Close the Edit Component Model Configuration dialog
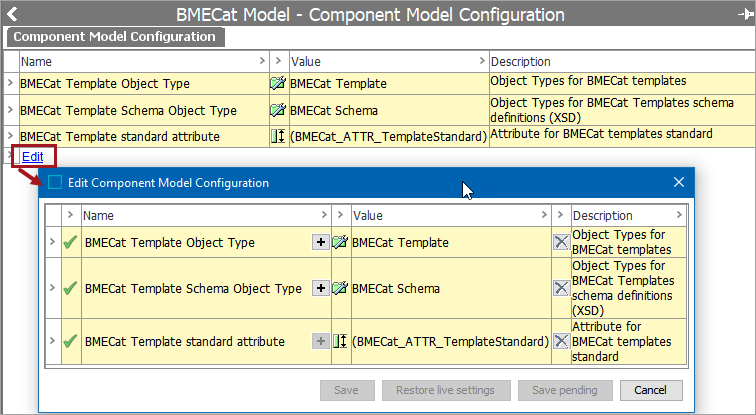The width and height of the screenshot is (756, 415). pos(679,182)
